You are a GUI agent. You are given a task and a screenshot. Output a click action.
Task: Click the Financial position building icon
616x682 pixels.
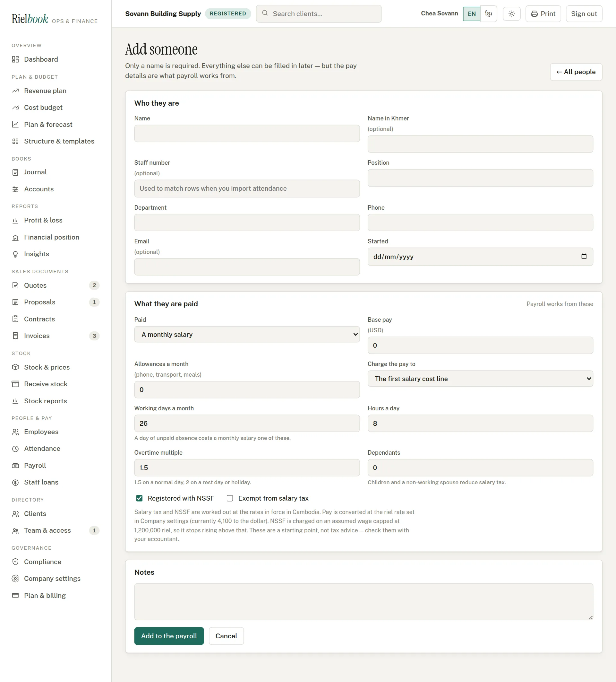[15, 238]
